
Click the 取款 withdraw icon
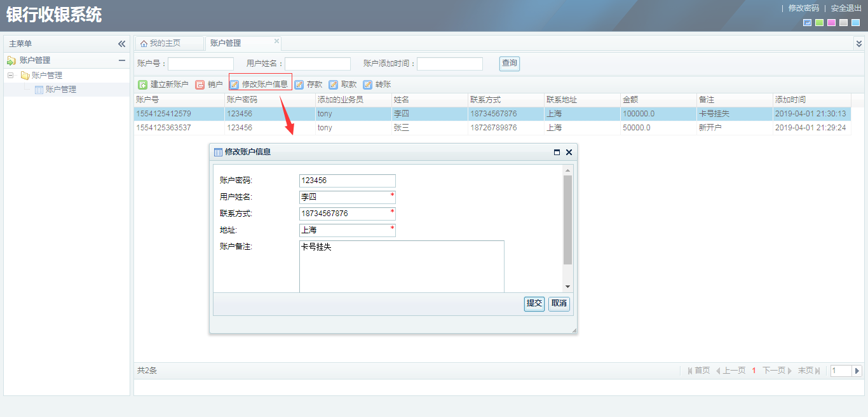[334, 85]
